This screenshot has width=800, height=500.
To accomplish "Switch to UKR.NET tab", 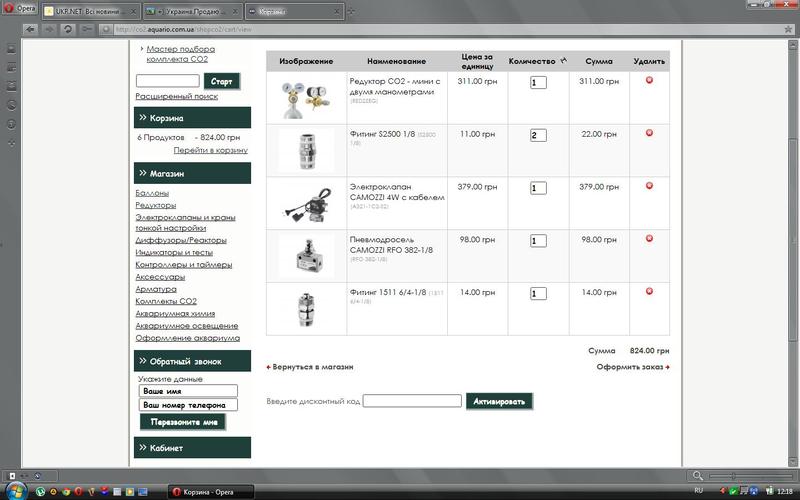I will [91, 12].
